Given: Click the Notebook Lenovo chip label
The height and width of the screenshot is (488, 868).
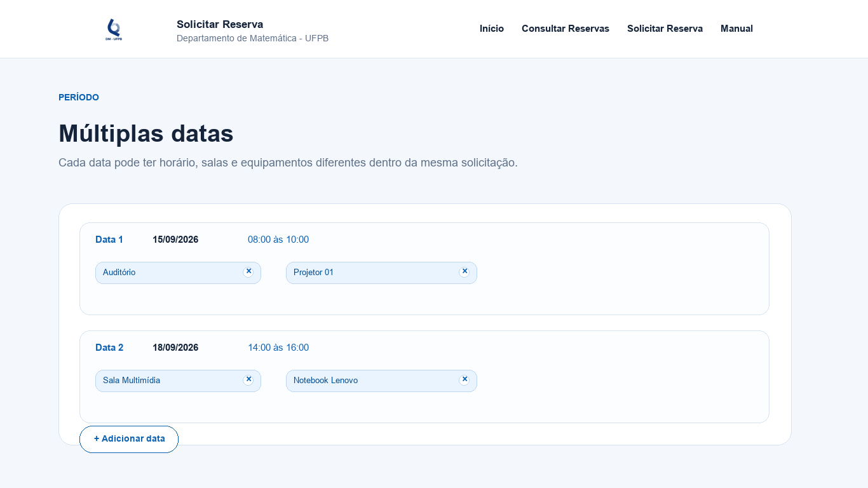Looking at the screenshot, I should tap(325, 381).
